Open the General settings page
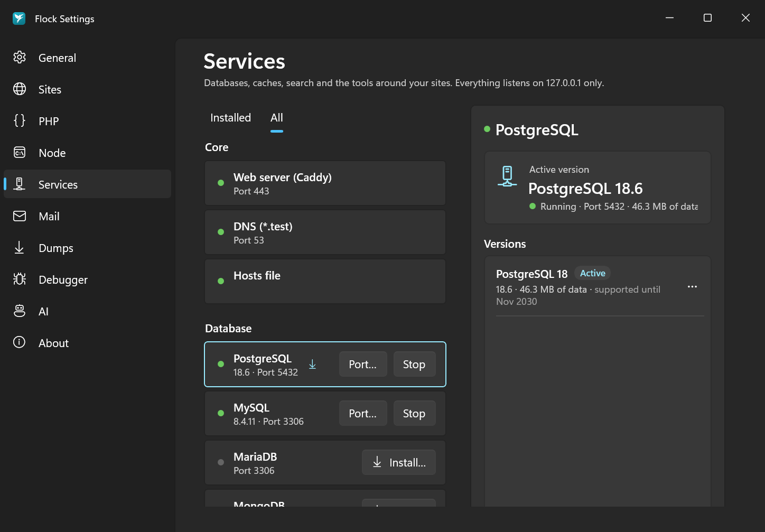 coord(87,58)
